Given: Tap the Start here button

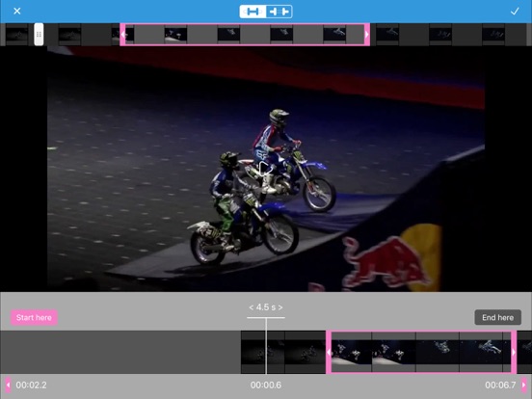Looking at the screenshot, I should click(34, 318).
